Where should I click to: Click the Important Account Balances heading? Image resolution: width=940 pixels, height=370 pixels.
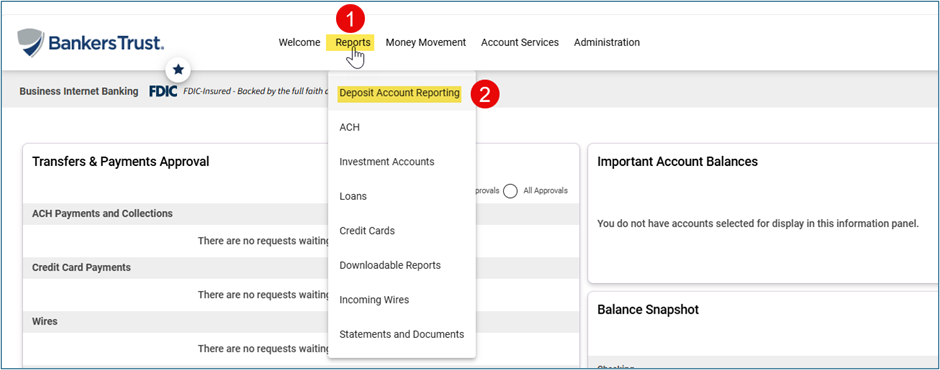677,162
